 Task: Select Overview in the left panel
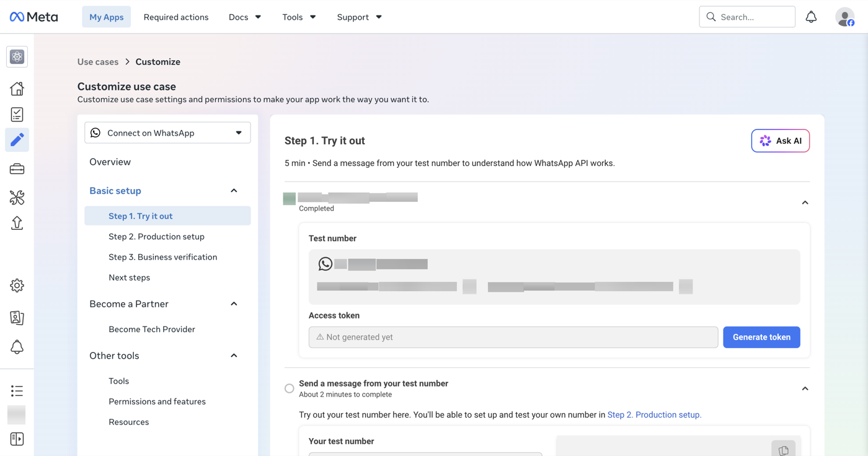pos(110,162)
